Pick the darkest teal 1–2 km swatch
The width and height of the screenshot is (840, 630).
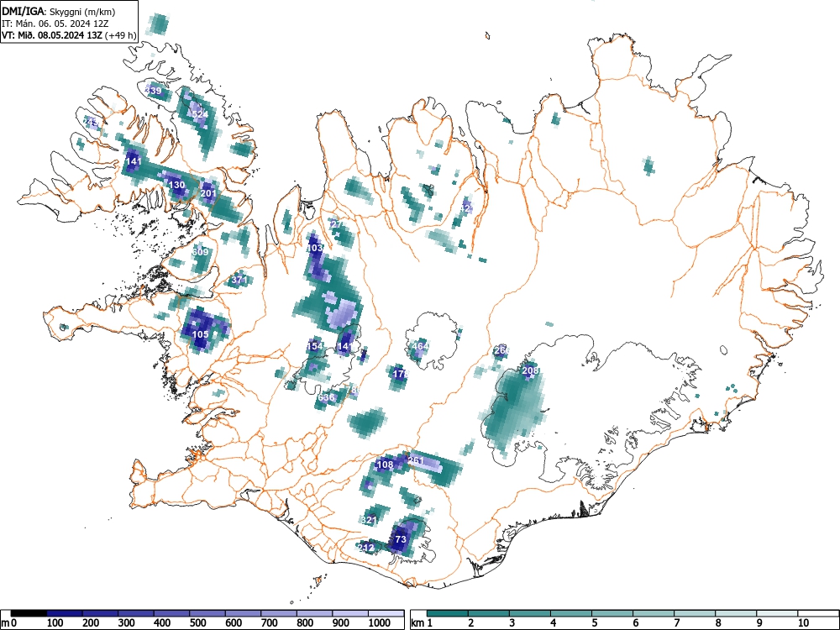[x=448, y=613]
